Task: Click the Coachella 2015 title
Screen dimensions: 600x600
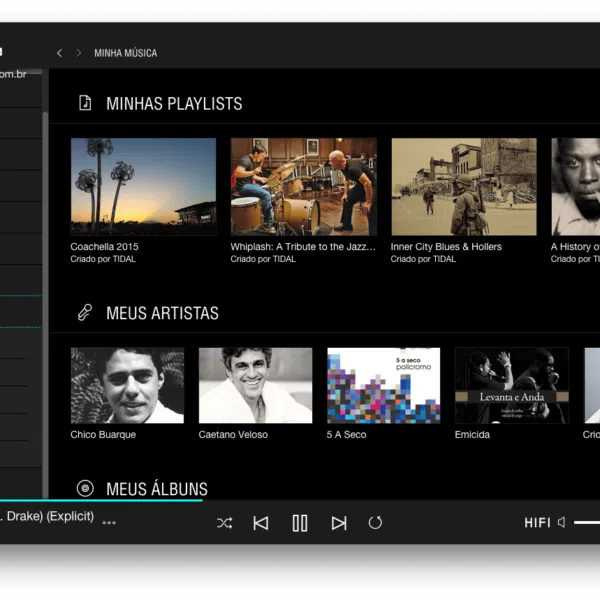Action: pos(104,247)
